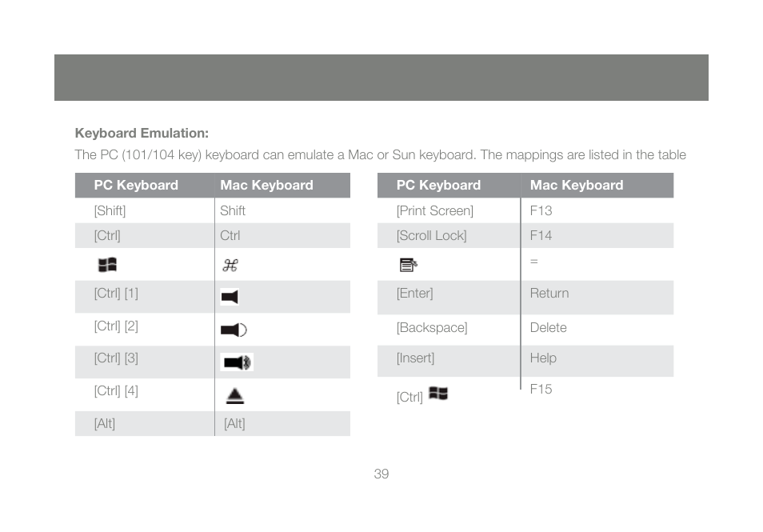Click Windows logo beside [Ctrl] in right table
This screenshot has width=763, height=532.
point(438,393)
